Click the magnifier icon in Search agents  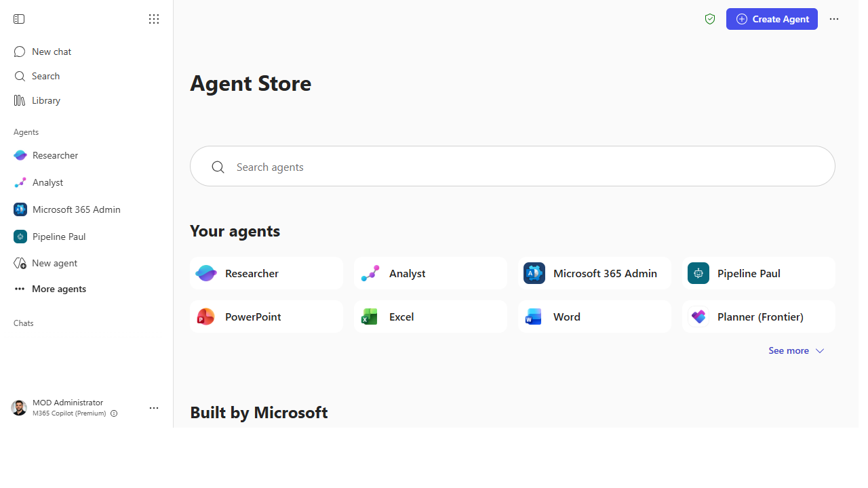pos(218,167)
